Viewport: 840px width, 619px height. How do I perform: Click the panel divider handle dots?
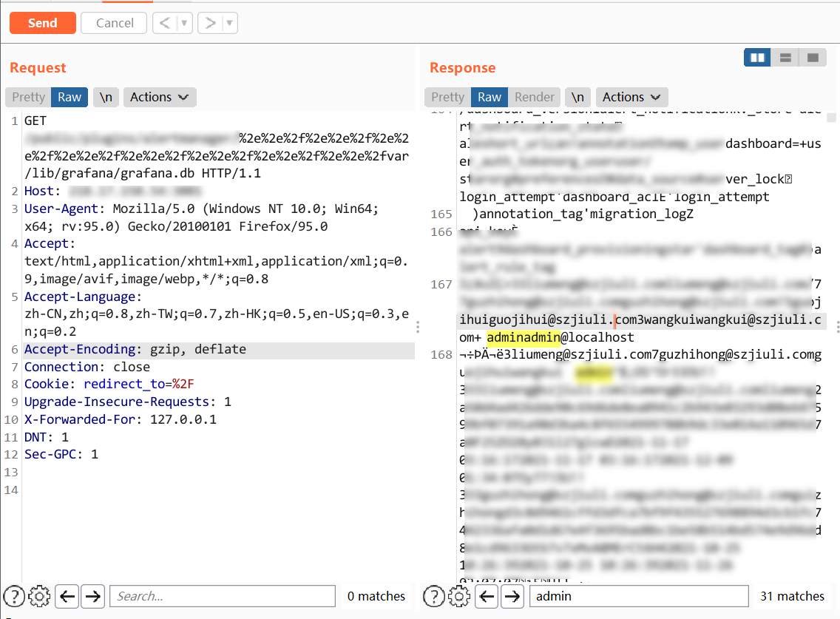coord(417,327)
